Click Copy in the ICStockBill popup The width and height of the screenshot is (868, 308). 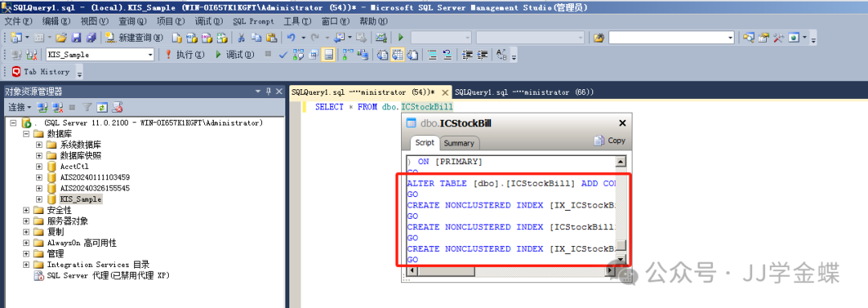click(609, 141)
